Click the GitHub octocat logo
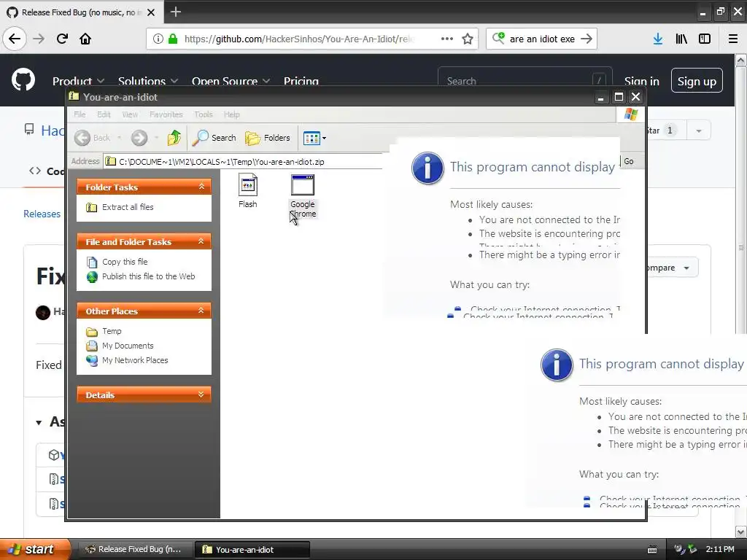 click(23, 80)
